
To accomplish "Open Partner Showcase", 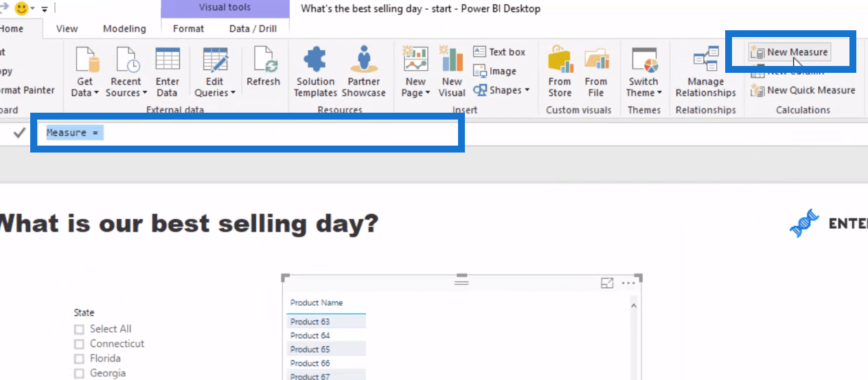I will coord(363,72).
